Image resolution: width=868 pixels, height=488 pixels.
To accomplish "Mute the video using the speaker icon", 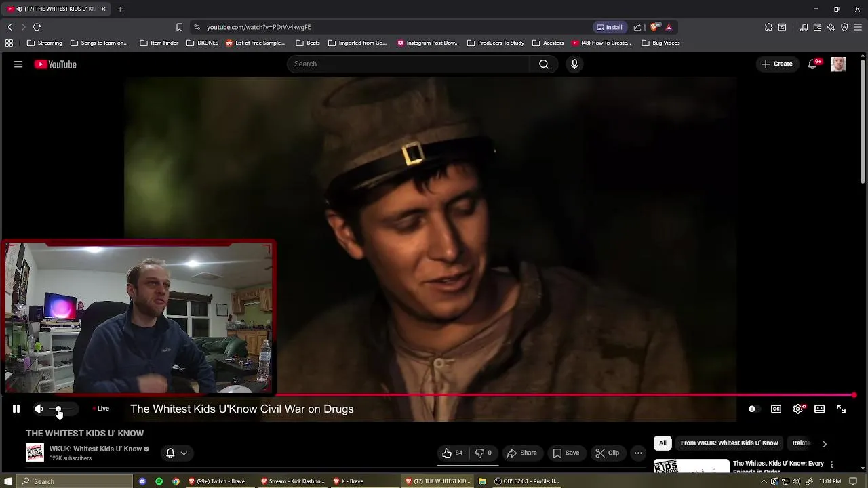I will [39, 409].
